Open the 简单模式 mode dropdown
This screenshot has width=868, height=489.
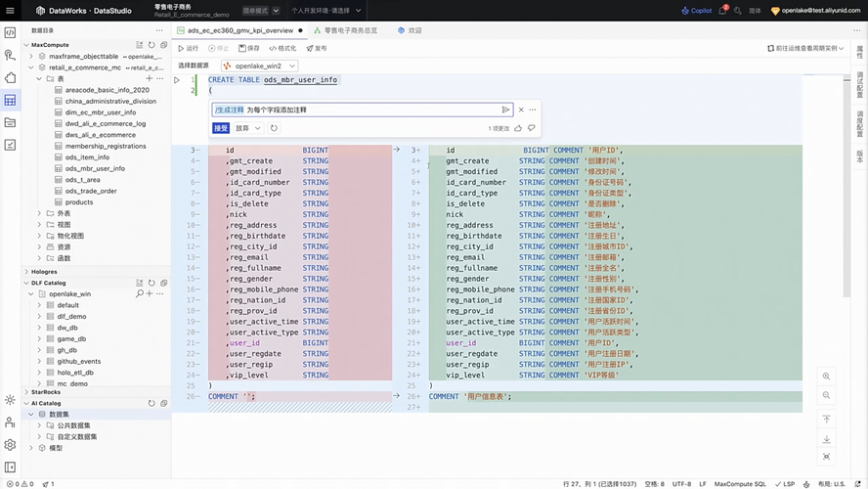pyautogui.click(x=260, y=11)
